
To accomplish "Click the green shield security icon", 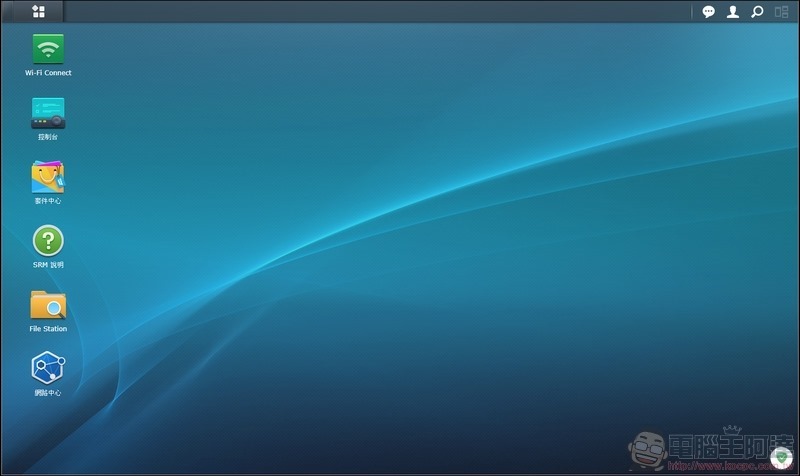I will [x=781, y=458].
